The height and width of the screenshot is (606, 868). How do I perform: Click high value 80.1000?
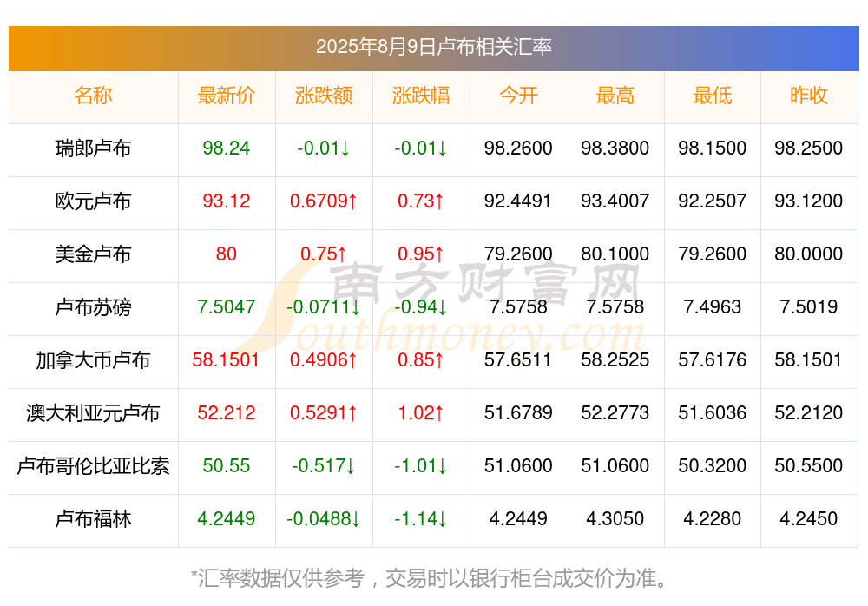pos(615,254)
